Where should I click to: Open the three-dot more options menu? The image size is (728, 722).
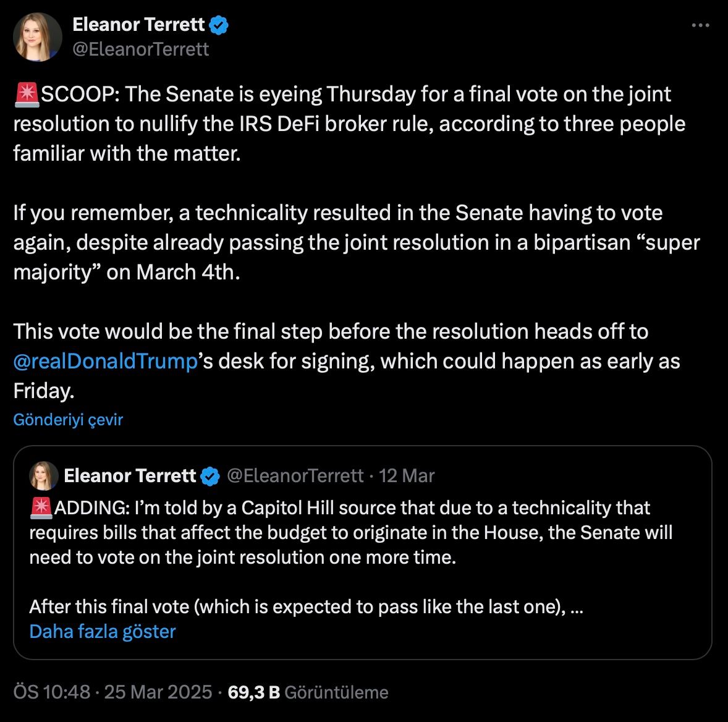coord(700,25)
